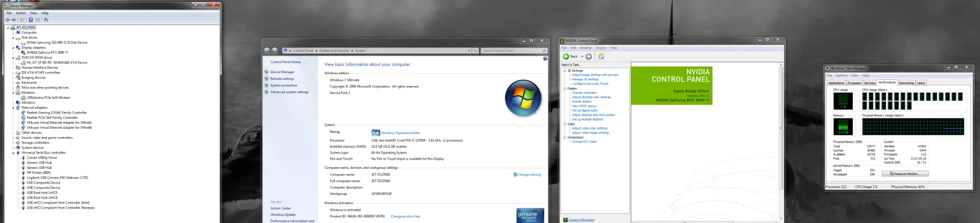Collapse the 3D Settings tree node

coord(565,71)
